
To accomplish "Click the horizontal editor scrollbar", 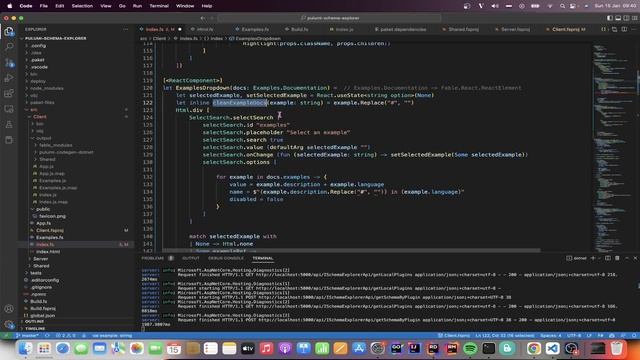I will tap(351, 250).
